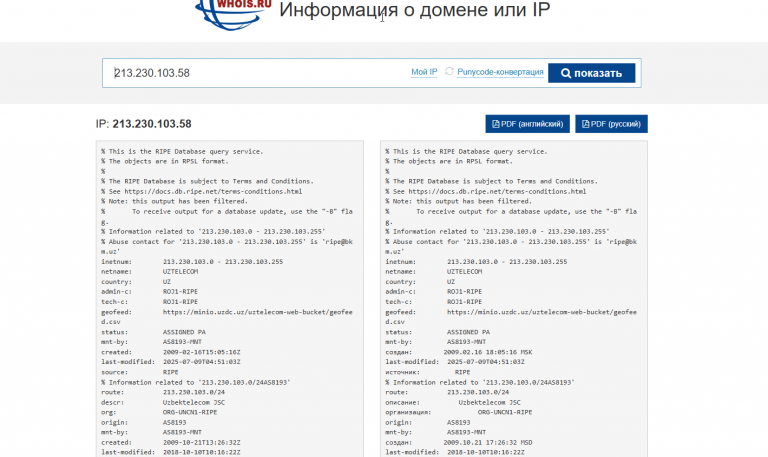This screenshot has height=457, width=768.
Task: Click created 2009-10-21T13:26:32Z value
Action: click(201, 442)
